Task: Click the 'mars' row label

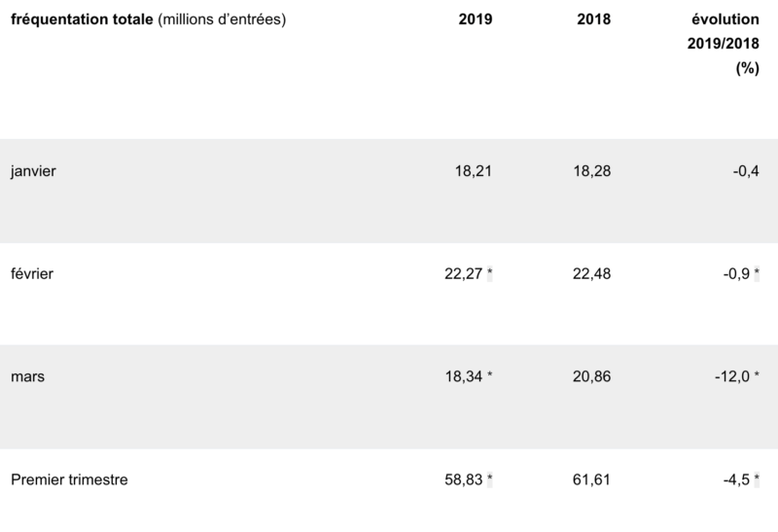Action: click(28, 376)
